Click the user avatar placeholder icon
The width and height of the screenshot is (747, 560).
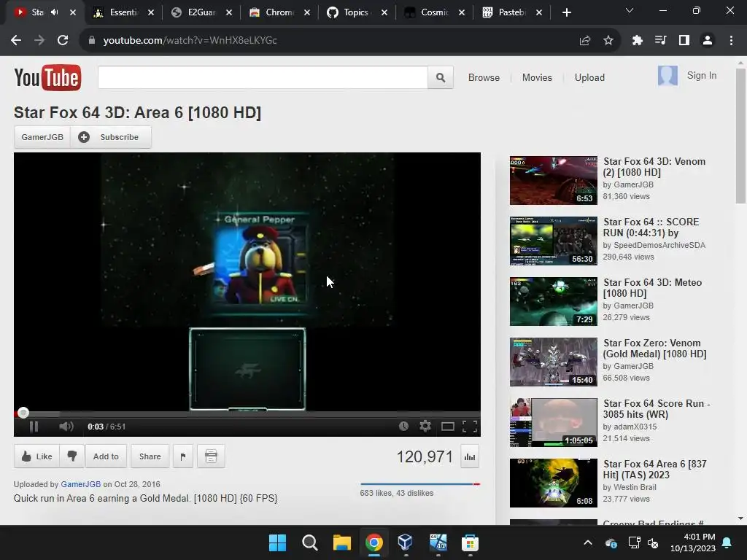(667, 75)
